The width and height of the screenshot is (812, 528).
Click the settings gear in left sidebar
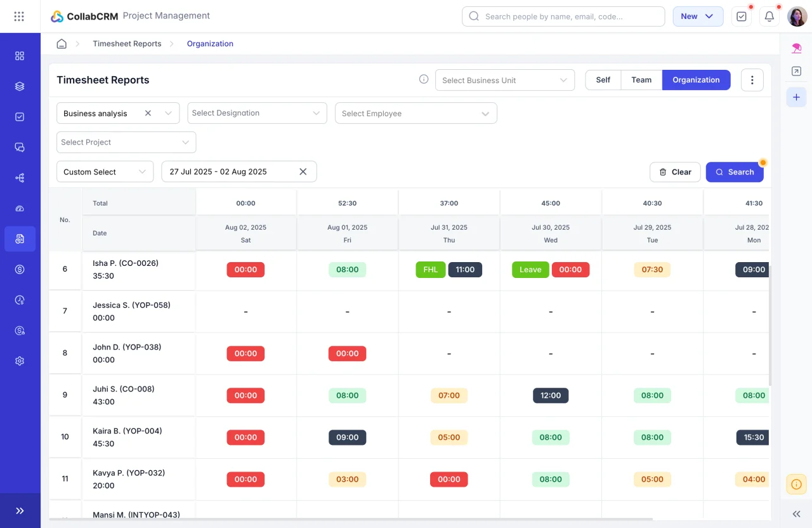pyautogui.click(x=20, y=361)
